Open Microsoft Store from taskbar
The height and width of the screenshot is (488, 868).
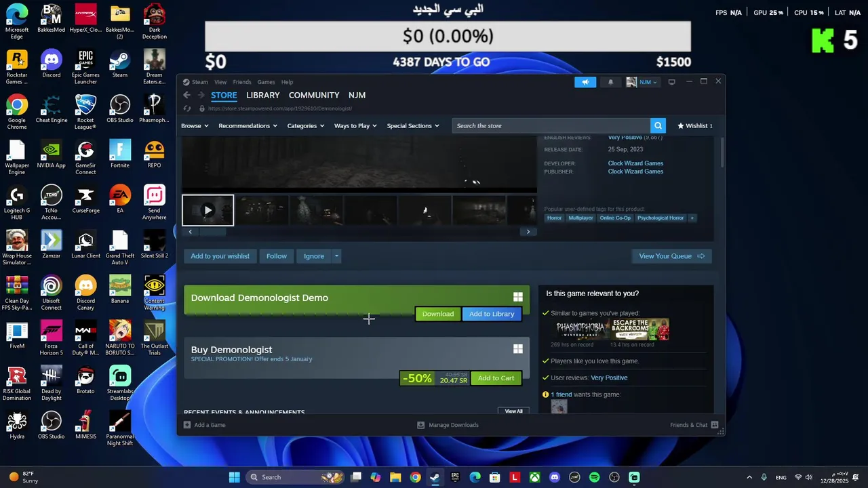pyautogui.click(x=495, y=477)
